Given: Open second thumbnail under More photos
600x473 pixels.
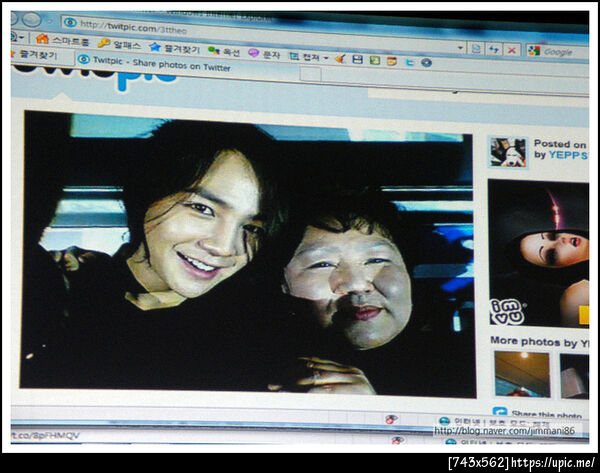Looking at the screenshot, I should (574, 377).
